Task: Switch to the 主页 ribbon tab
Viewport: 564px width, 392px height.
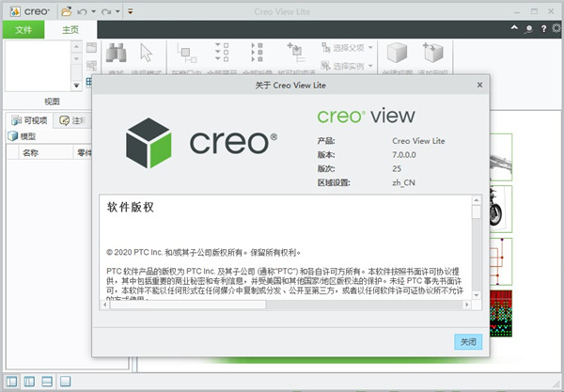Action: click(x=71, y=30)
